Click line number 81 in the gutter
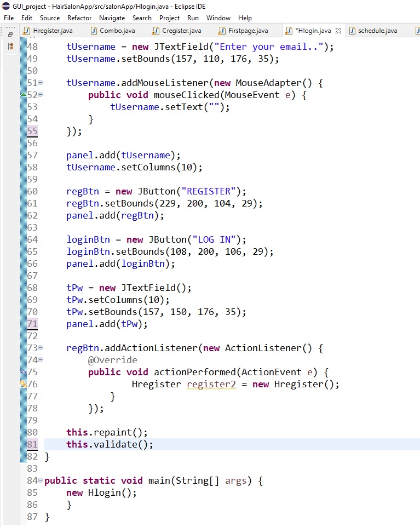The width and height of the screenshot is (420, 527). click(x=32, y=444)
